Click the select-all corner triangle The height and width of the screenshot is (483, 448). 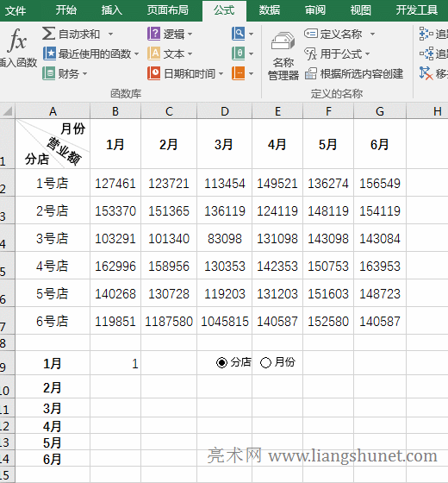coord(8,111)
